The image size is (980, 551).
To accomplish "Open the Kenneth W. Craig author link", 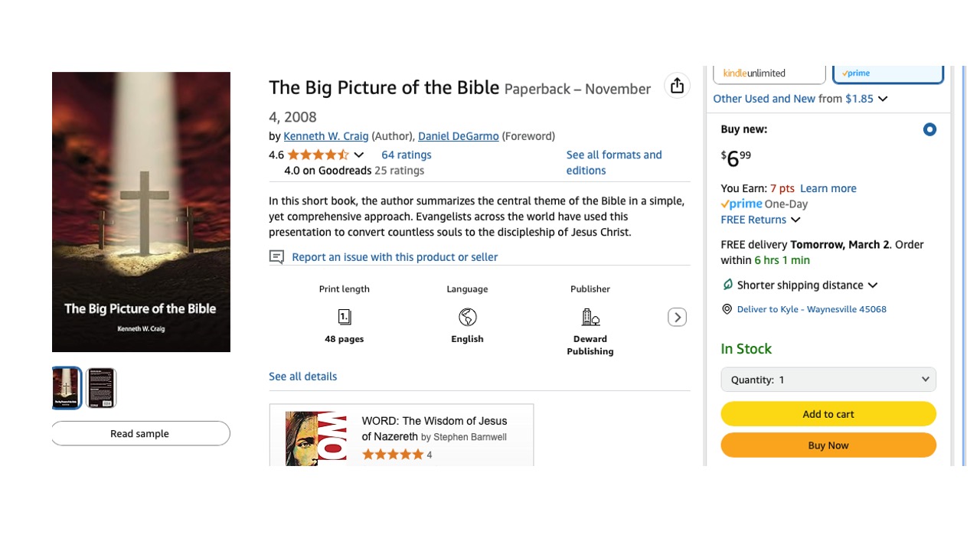I will click(326, 136).
